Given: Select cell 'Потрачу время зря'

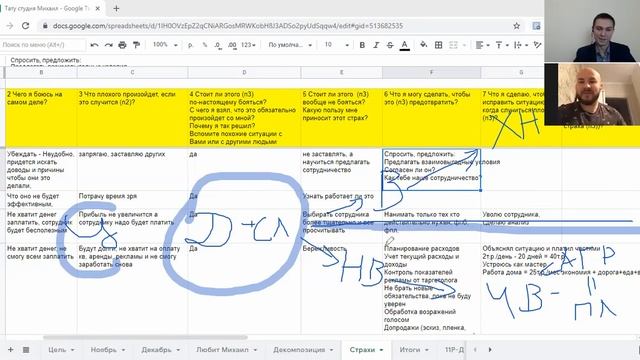Looking at the screenshot, I should (x=132, y=200).
